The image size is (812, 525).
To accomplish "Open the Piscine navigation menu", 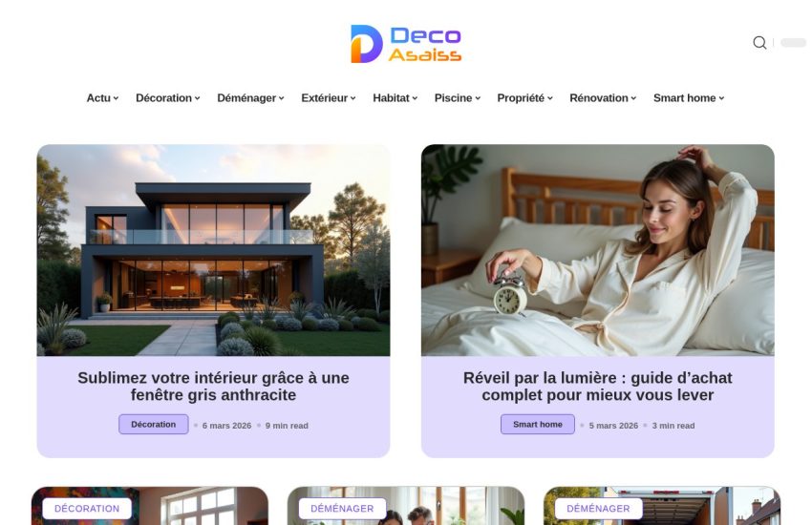I will pyautogui.click(x=458, y=97).
